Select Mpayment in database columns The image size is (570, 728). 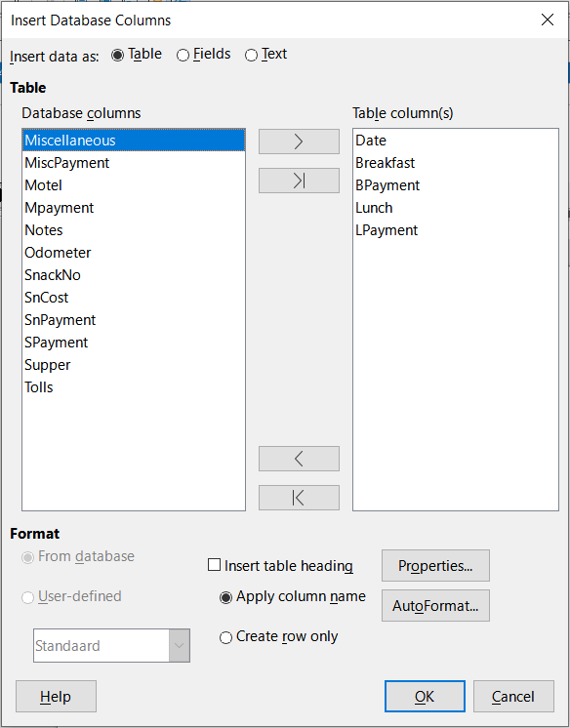pyautogui.click(x=134, y=208)
